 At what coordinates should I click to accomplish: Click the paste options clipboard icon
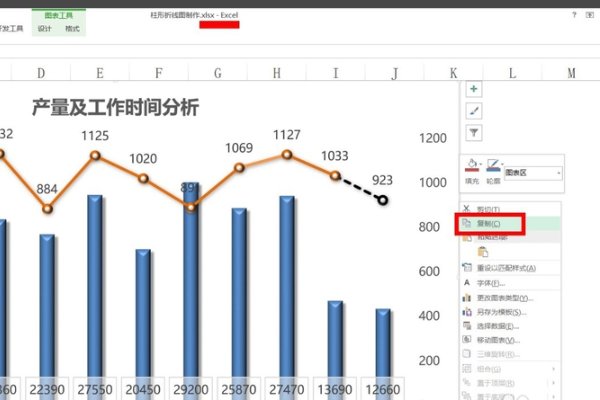pyautogui.click(x=483, y=252)
